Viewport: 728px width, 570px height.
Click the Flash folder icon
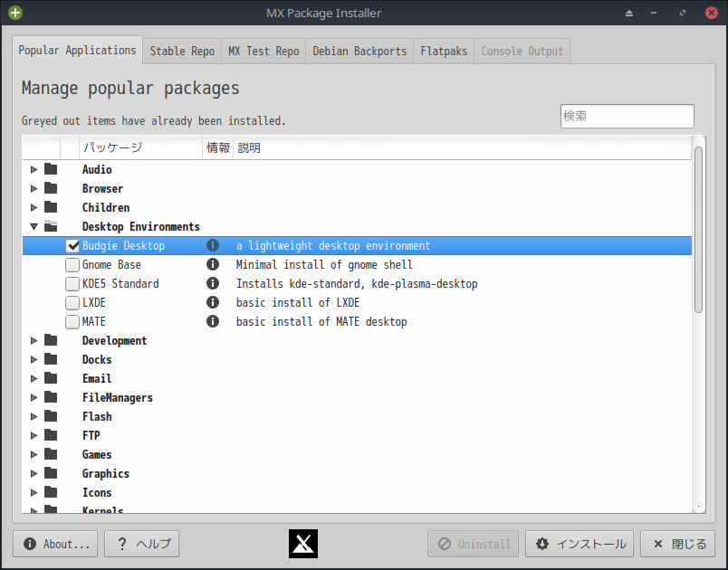tap(51, 416)
